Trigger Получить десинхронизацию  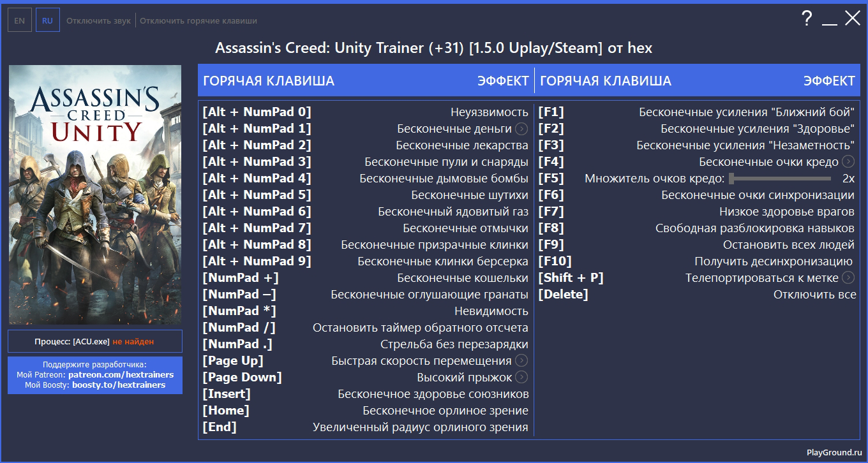tap(774, 261)
